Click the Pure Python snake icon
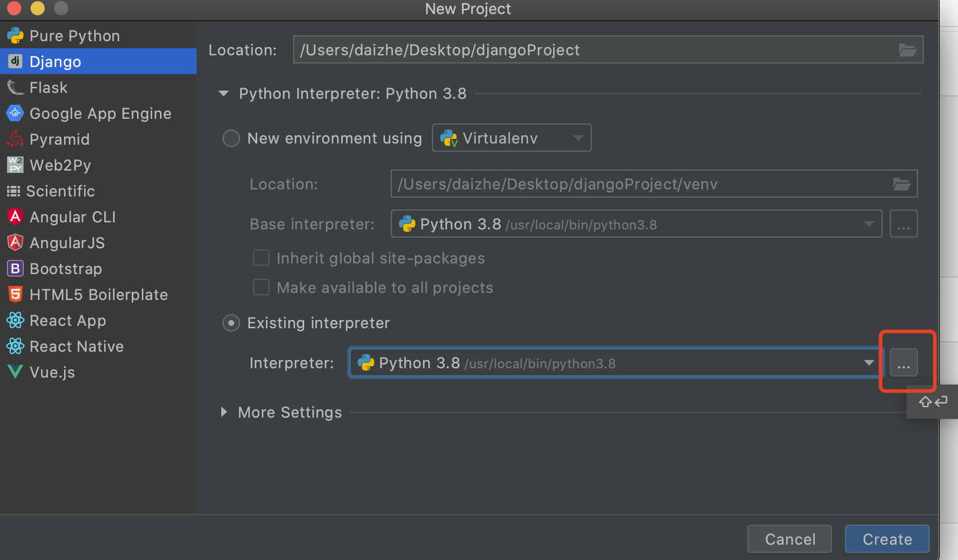This screenshot has height=560, width=958. (15, 36)
